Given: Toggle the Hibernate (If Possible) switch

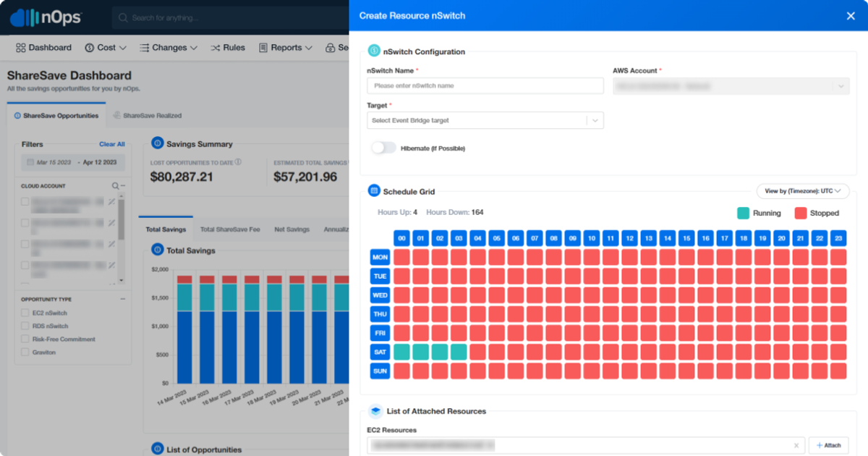Looking at the screenshot, I should click(383, 148).
